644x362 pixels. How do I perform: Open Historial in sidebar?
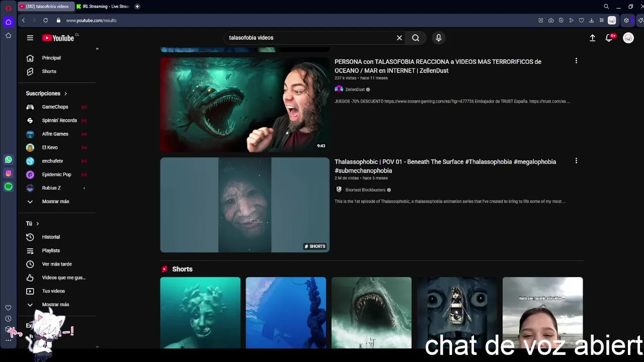(51, 237)
